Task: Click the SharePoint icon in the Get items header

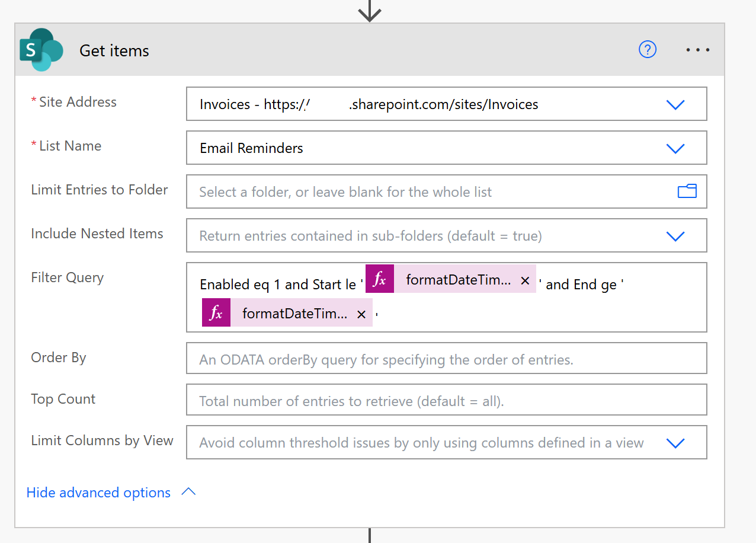Action: click(x=40, y=50)
